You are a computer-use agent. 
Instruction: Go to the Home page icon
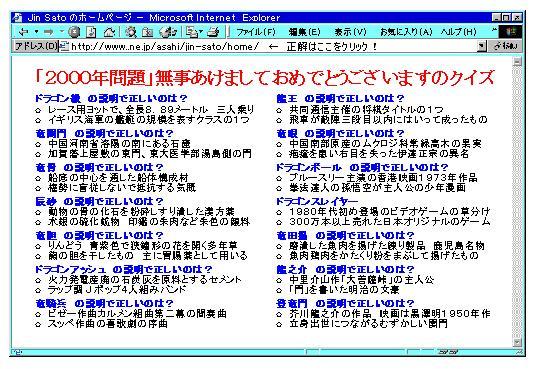tap(109, 32)
